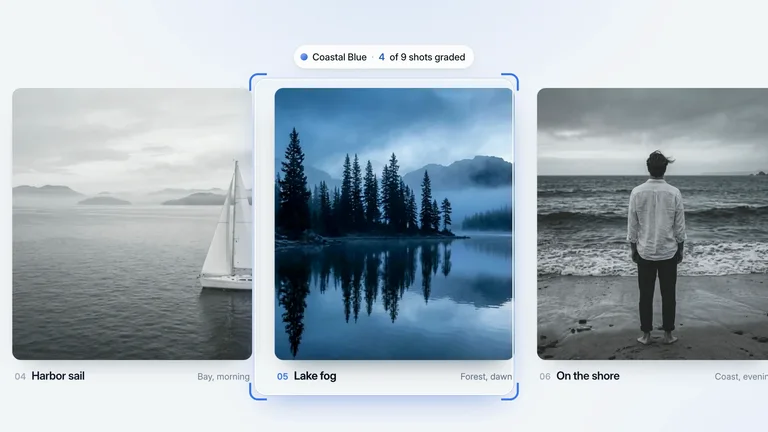Image resolution: width=768 pixels, height=432 pixels.
Task: Click the 'Bay, morning' caption
Action: [x=223, y=377]
